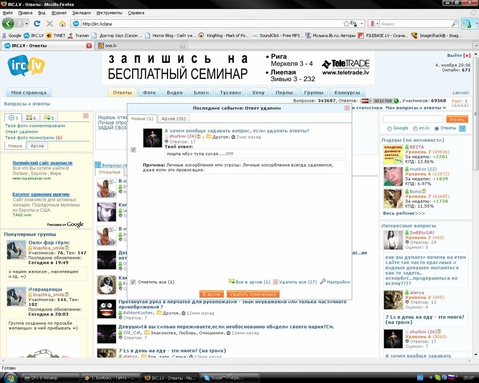Expand the search engine dropdown arrow

click(377, 24)
